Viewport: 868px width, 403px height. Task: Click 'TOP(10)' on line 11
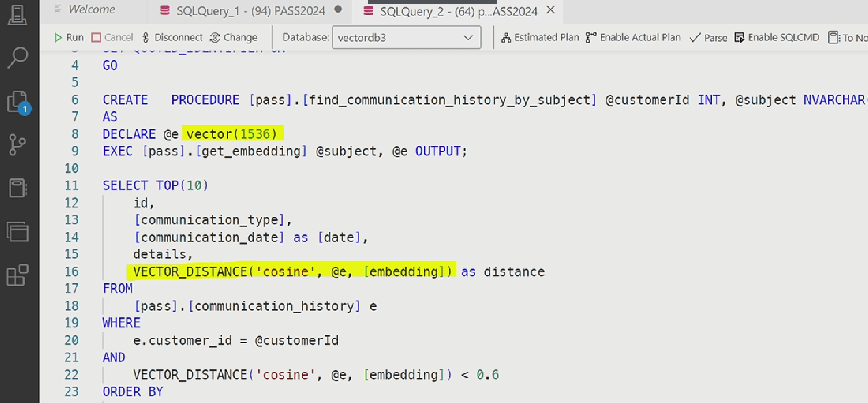tap(182, 186)
